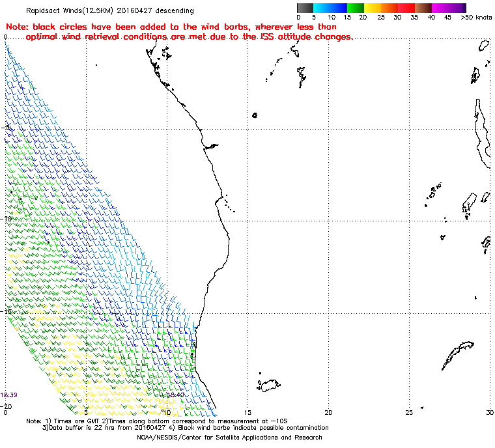Click the large island outline near the bottom center
This screenshot has height=448, width=495.
coord(268,385)
